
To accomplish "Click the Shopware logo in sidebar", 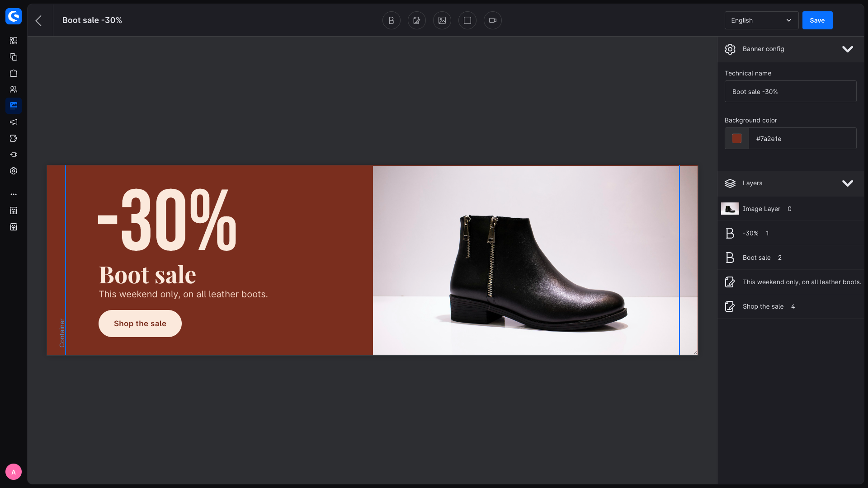I will (14, 16).
